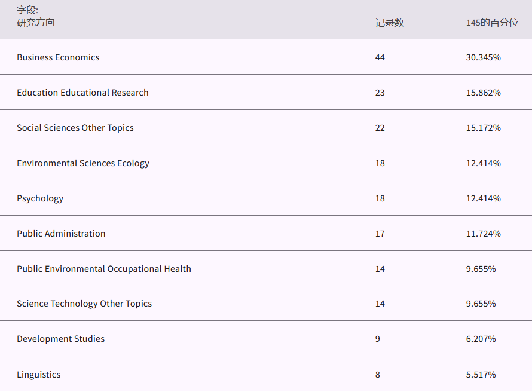Click record count 8 for Linguistics
Viewport: 532px width, 392px height.
[378, 375]
